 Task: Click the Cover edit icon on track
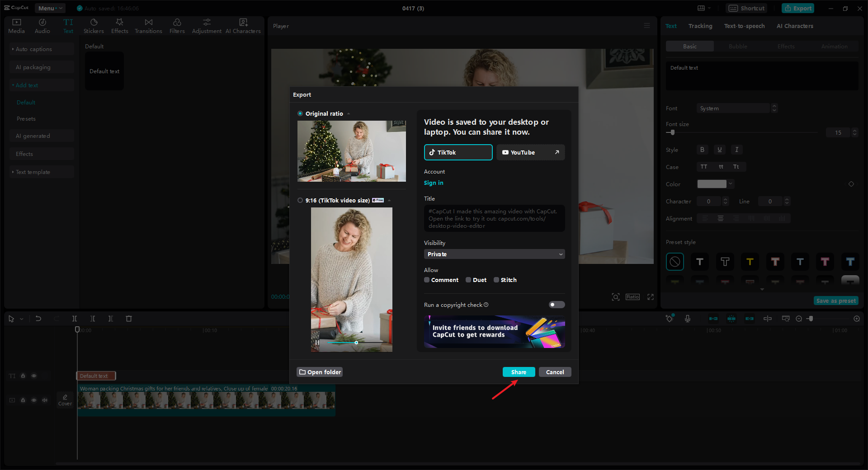(65, 399)
